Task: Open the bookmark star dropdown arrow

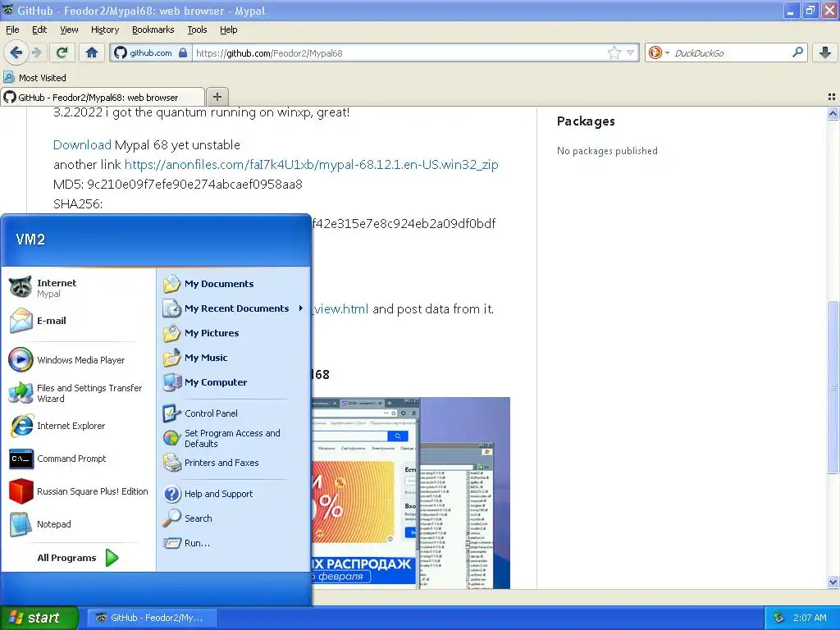Action: pos(631,52)
